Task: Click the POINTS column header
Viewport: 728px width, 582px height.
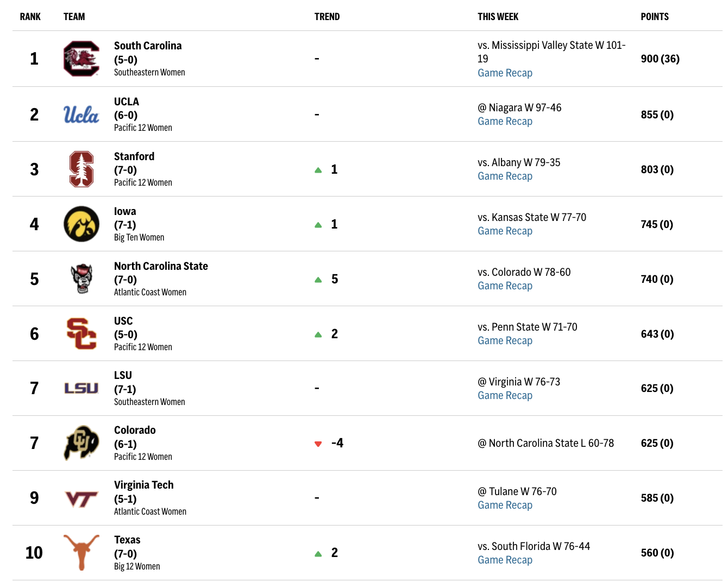Action: pos(655,17)
